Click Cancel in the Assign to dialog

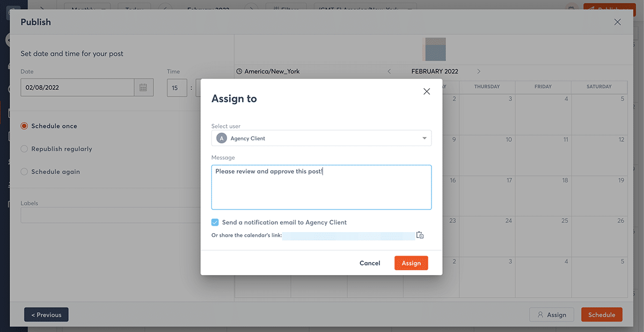point(370,263)
